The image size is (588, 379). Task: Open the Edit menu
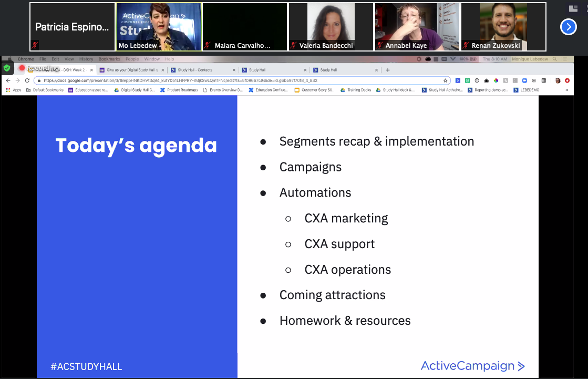[55, 59]
